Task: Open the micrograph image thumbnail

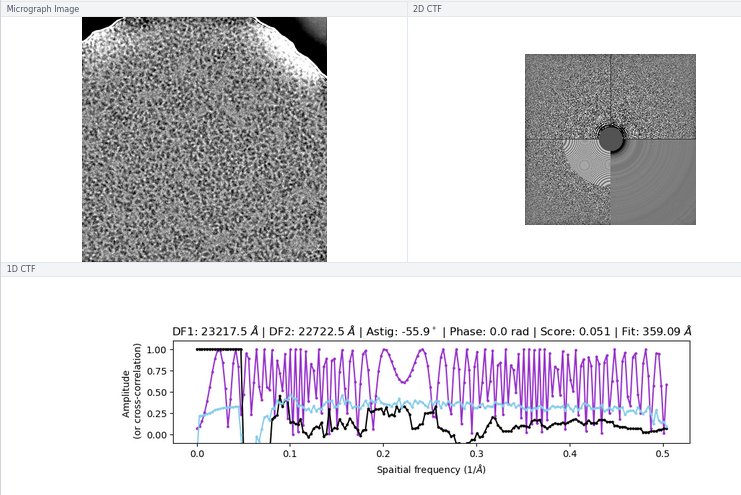Action: (204, 139)
